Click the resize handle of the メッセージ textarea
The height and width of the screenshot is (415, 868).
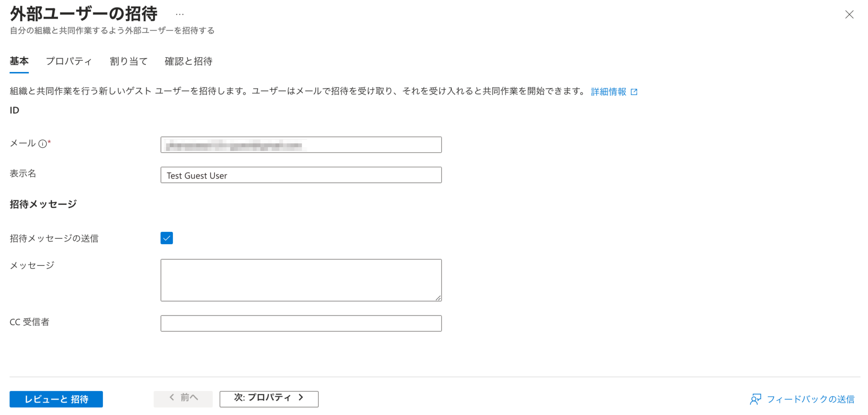[438, 298]
